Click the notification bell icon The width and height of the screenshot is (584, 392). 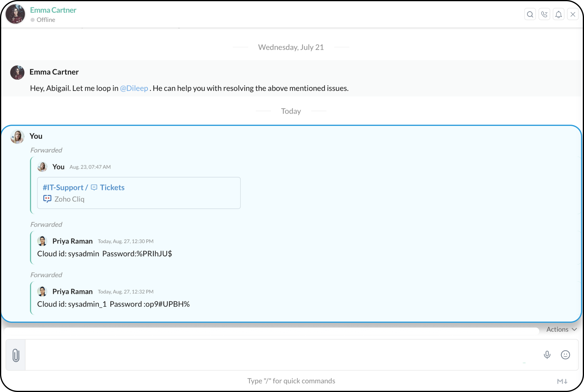click(559, 14)
